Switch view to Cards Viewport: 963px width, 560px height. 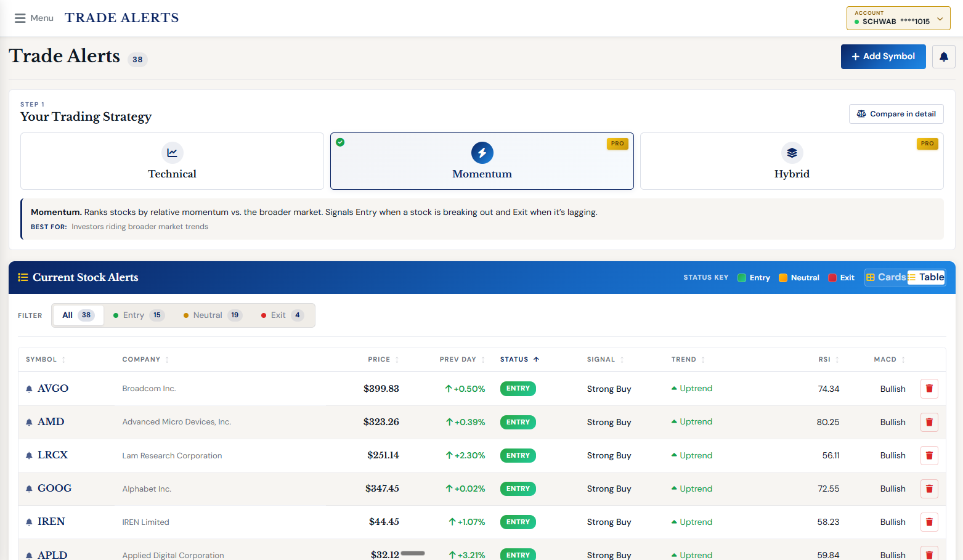[x=886, y=277]
